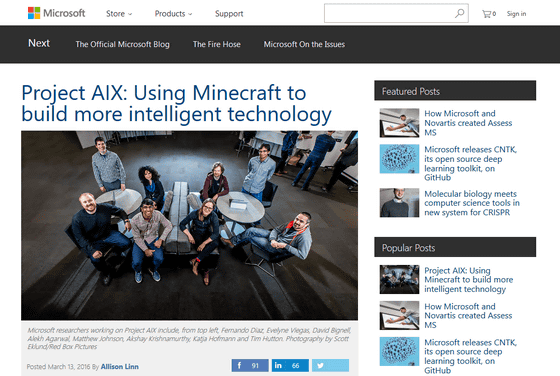Expand the Products dropdown menu
This screenshot has height=376, width=560.
tap(173, 14)
